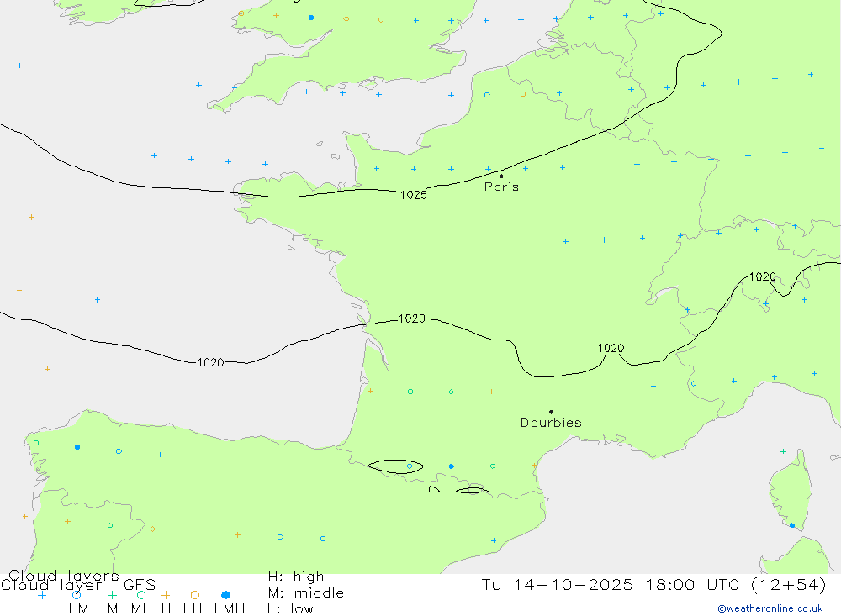Click the green circle MH legend symbol

click(141, 595)
